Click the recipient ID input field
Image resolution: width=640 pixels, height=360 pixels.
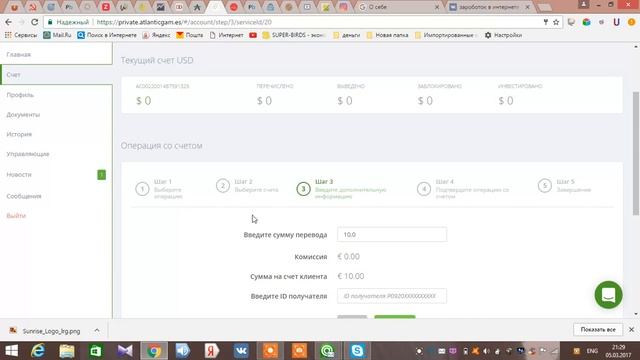pyautogui.click(x=392, y=296)
